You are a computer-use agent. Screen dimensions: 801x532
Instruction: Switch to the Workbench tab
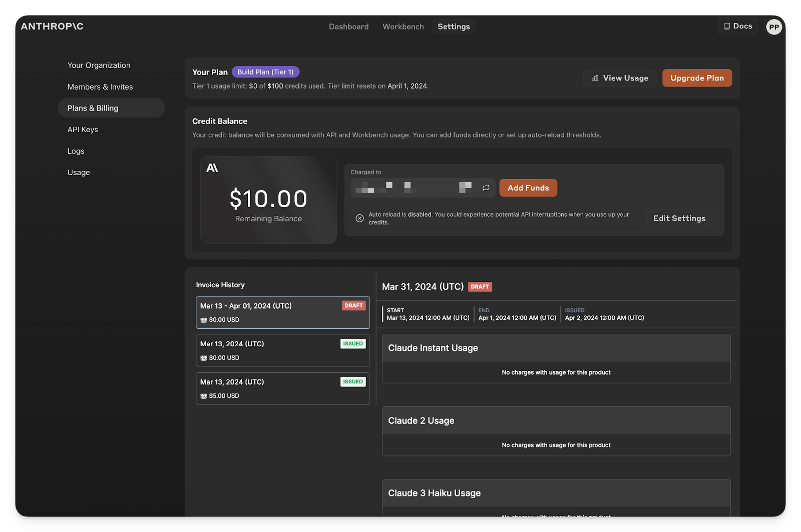403,27
